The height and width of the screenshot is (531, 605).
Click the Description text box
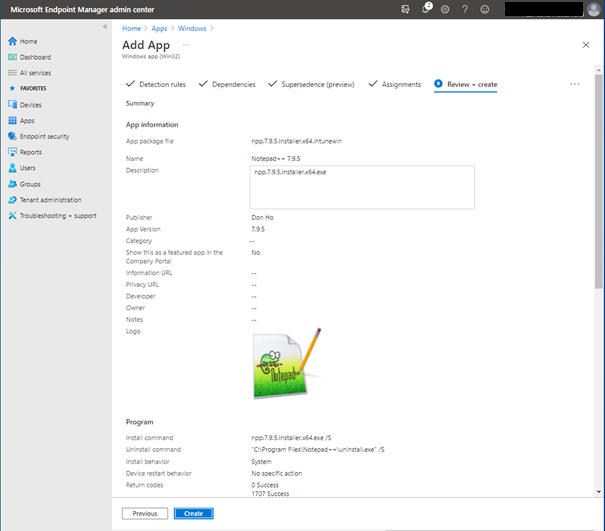362,188
